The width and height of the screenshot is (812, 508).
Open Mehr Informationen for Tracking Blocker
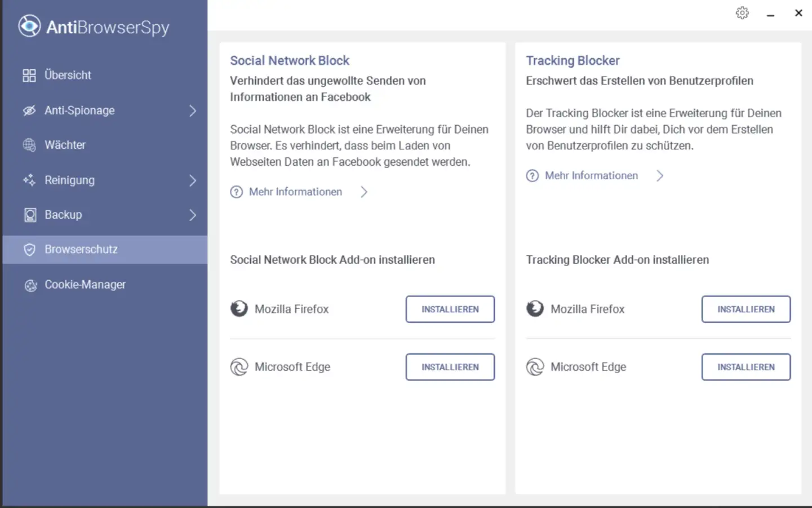(591, 176)
